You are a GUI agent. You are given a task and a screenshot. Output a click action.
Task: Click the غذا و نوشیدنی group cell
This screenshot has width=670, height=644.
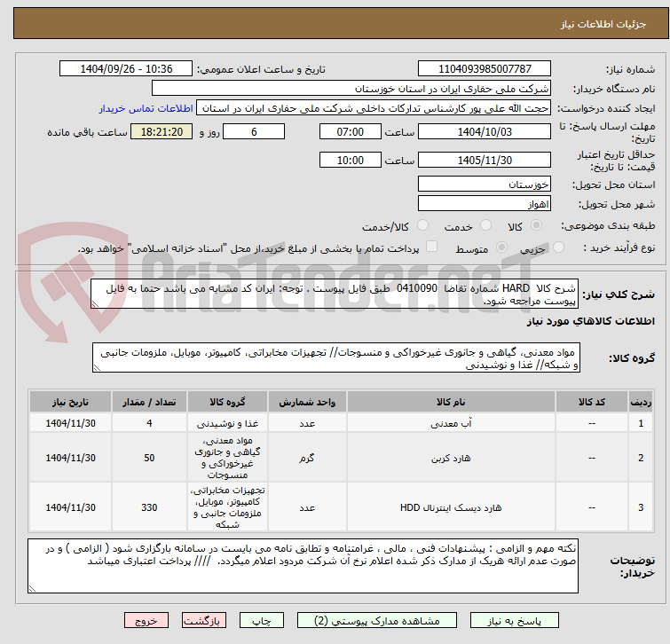[227, 423]
